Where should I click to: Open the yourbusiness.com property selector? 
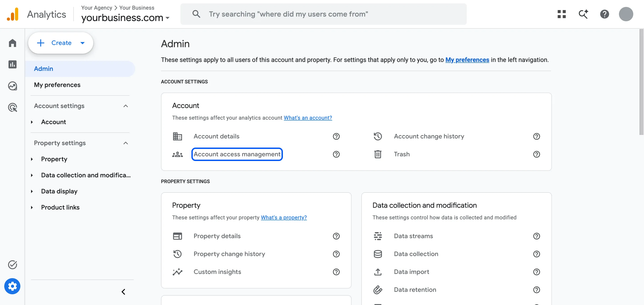coord(125,17)
